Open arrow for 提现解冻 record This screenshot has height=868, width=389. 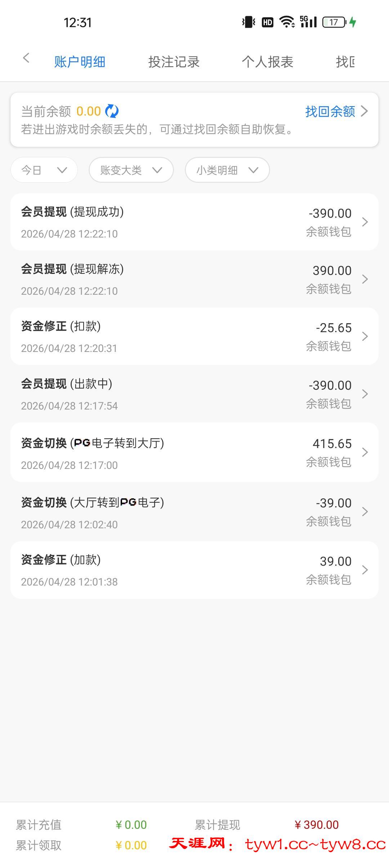click(365, 279)
